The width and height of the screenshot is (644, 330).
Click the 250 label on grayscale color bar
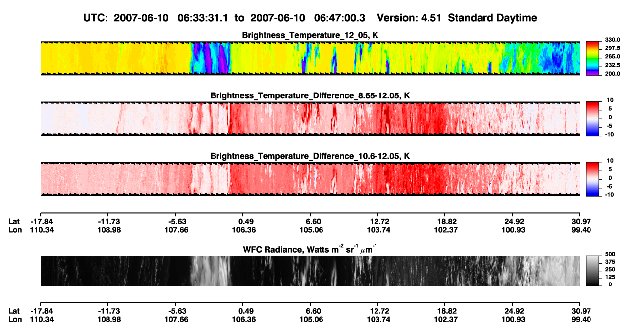[x=611, y=269]
